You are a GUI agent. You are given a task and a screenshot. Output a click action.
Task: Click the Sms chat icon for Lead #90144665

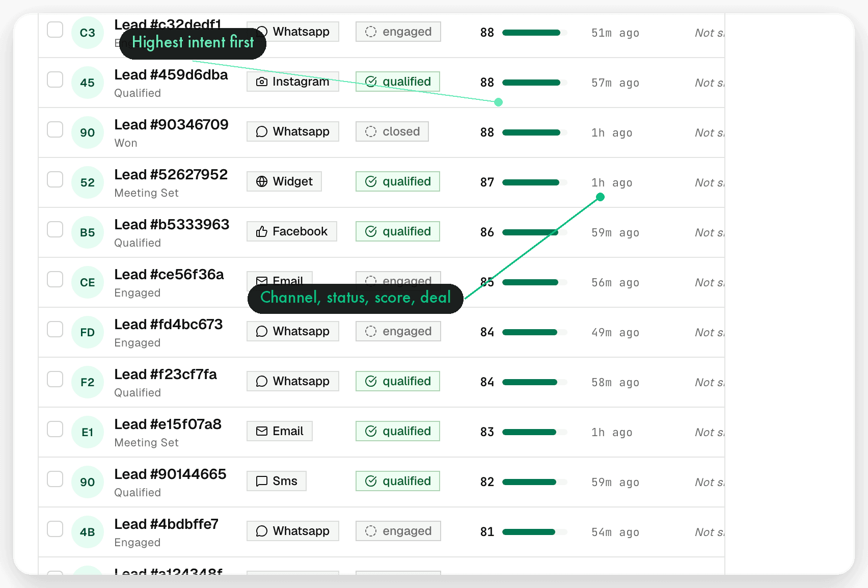tap(261, 481)
